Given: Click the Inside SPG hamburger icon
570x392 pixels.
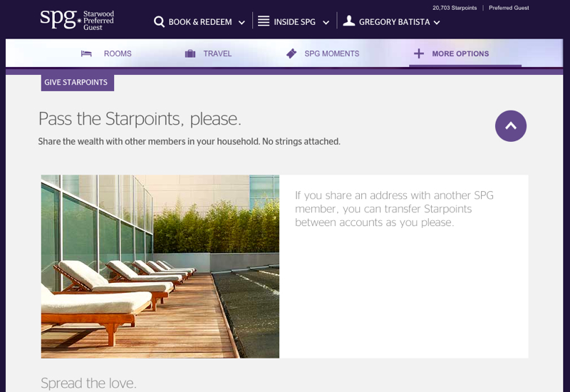Looking at the screenshot, I should (264, 21).
